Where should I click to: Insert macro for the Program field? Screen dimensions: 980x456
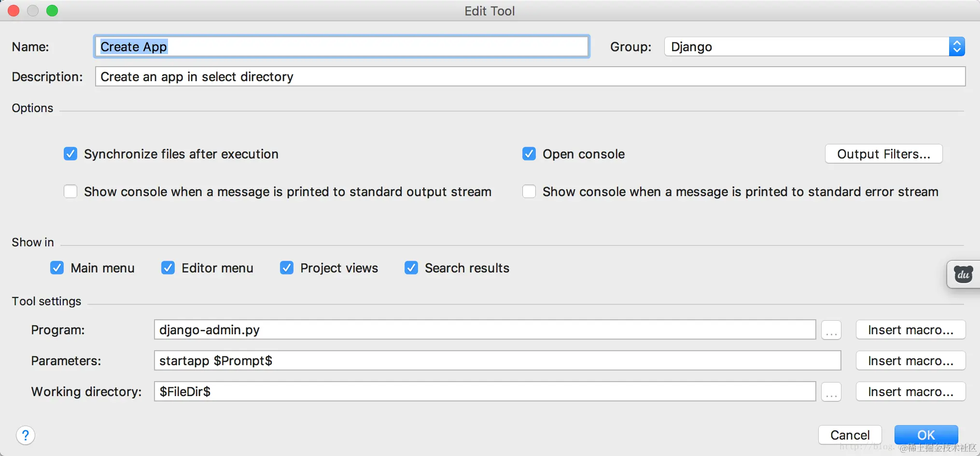(910, 330)
